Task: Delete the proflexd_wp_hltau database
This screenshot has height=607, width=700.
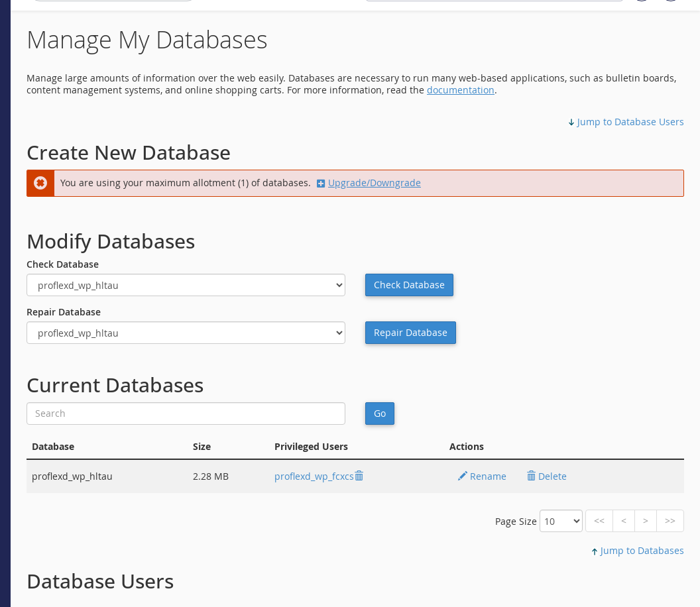Action: [x=546, y=476]
